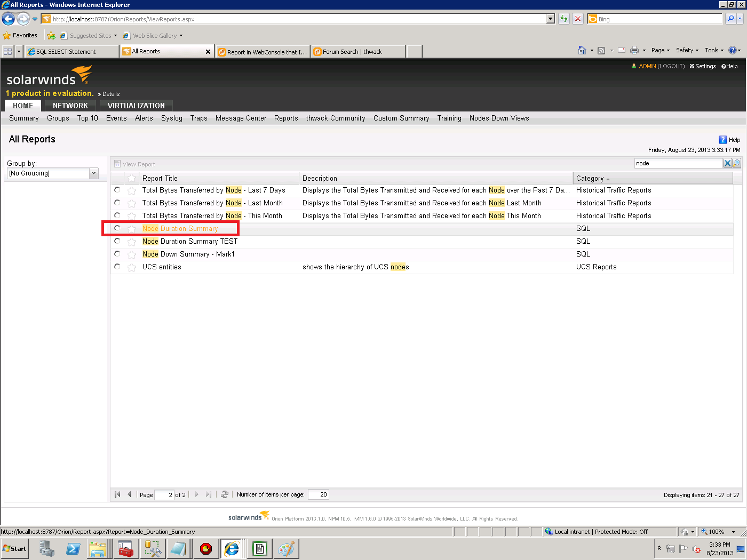747x560 pixels.
Task: Open the zoom level 100% dropdown
Action: tap(733, 532)
